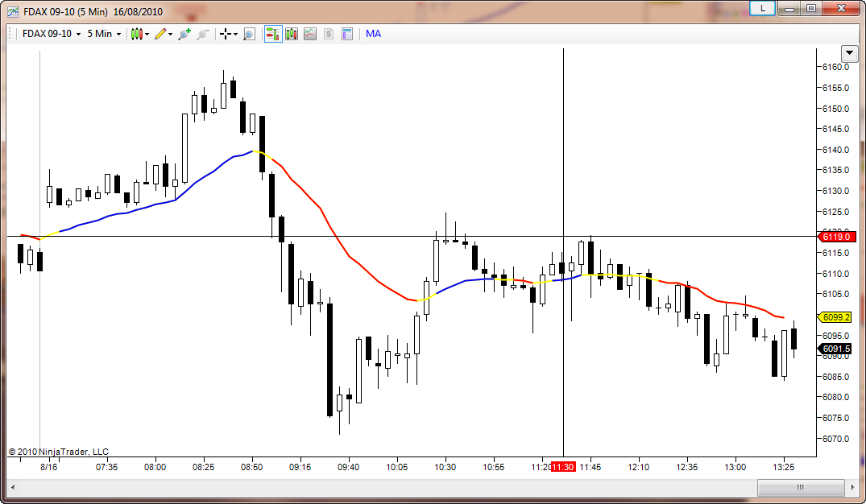Expand the drawing tools dropdown arrow
This screenshot has width=866, height=504.
click(170, 35)
